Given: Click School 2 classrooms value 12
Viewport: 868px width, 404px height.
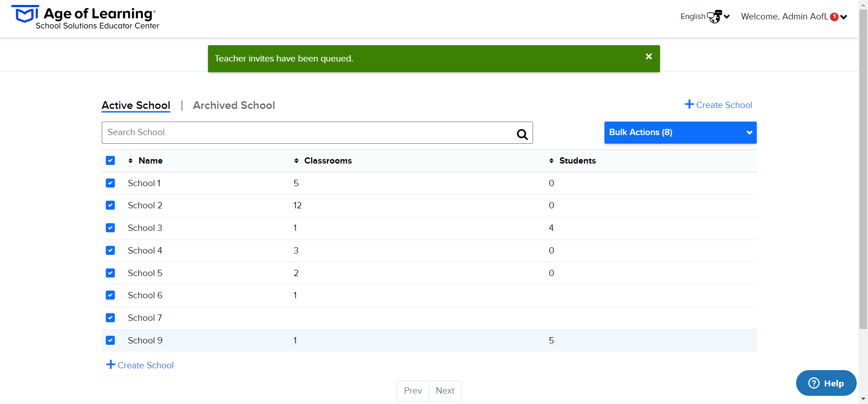Looking at the screenshot, I should point(297,205).
